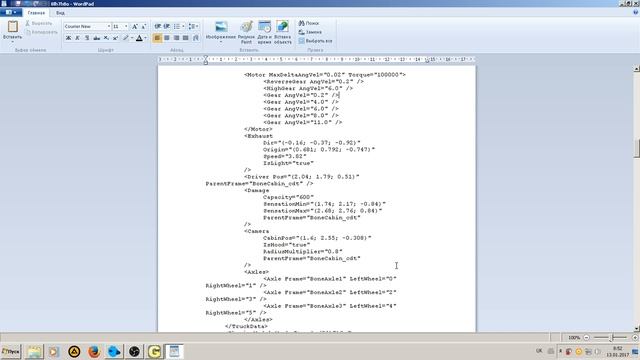
Task: Click the vertical scrollbar thumb
Action: coord(636,148)
